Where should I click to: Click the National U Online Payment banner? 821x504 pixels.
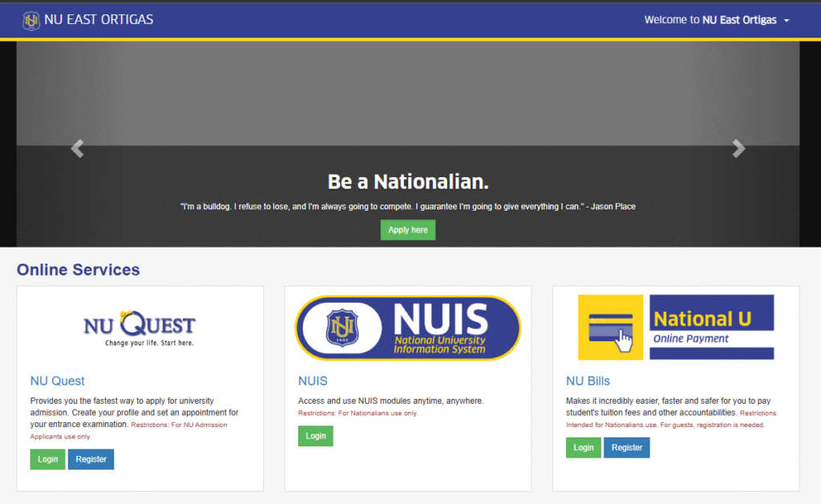(675, 327)
